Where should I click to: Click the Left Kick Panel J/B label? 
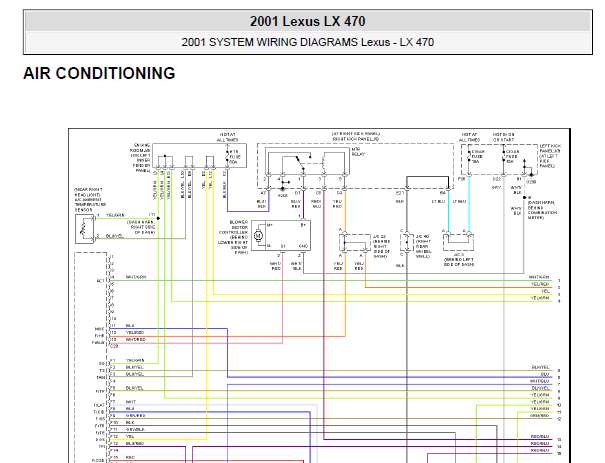pos(549,156)
